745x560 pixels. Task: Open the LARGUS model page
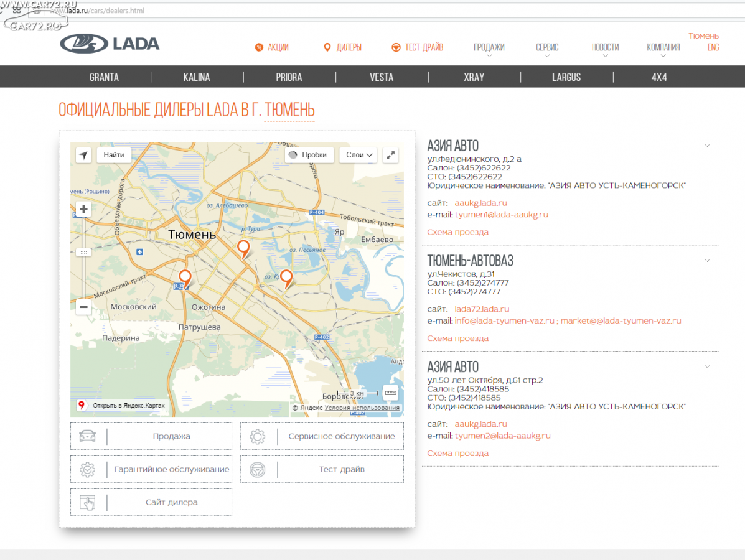(566, 77)
